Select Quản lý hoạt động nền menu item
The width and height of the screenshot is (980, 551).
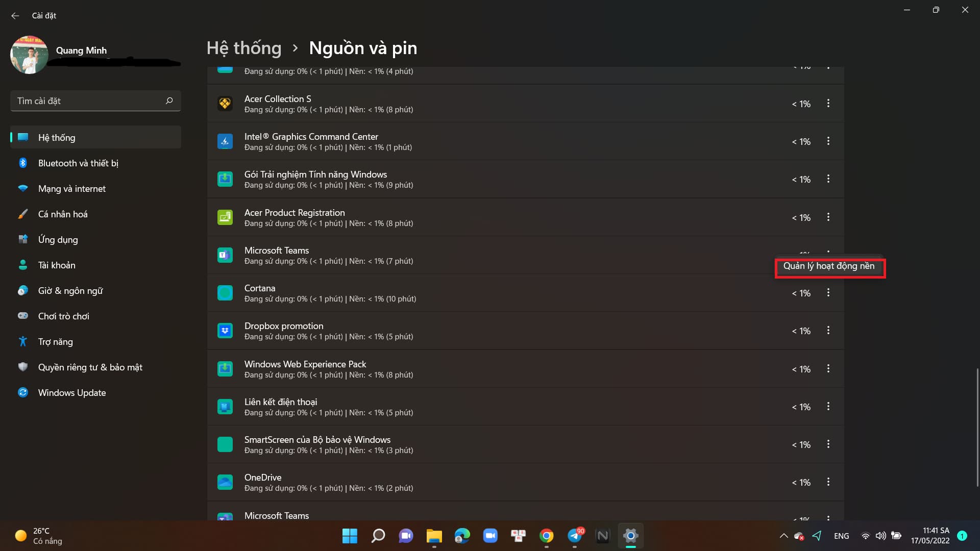click(x=829, y=266)
